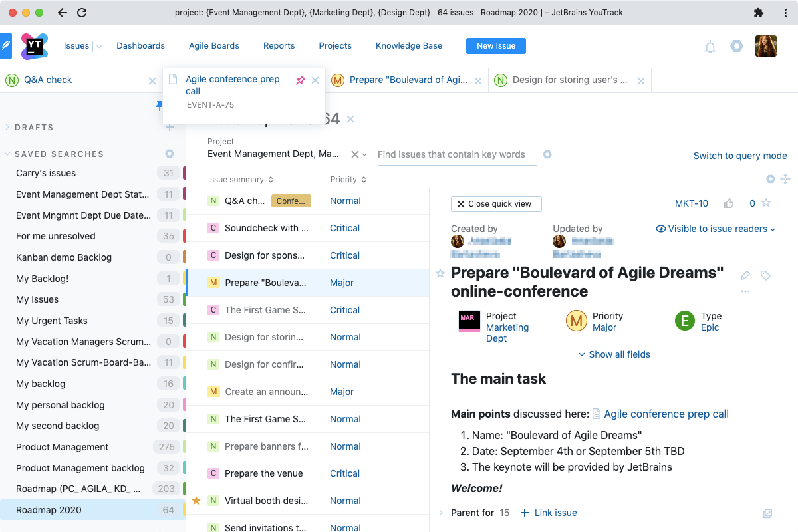
Task: Toggle Visible to issue readers setting
Action: [715, 229]
